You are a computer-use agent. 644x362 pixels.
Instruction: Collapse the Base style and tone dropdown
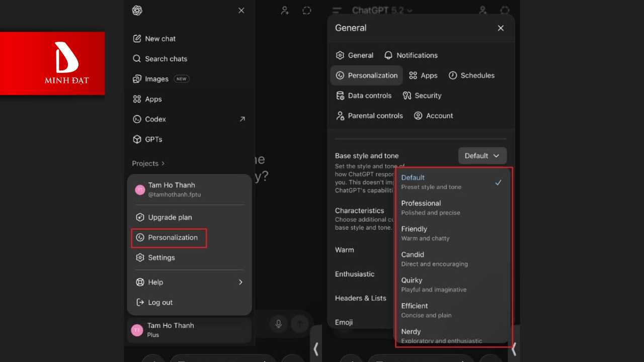point(482,156)
